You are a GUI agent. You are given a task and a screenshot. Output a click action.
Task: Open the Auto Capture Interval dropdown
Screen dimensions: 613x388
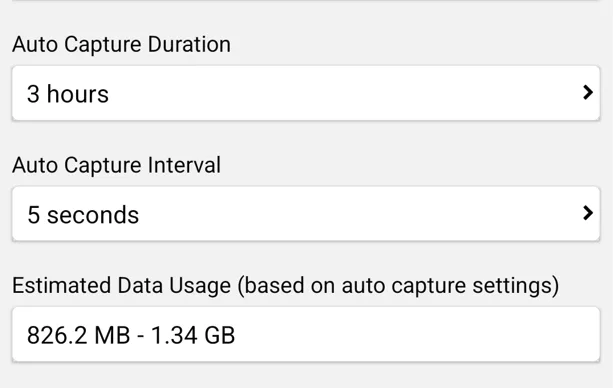(306, 214)
